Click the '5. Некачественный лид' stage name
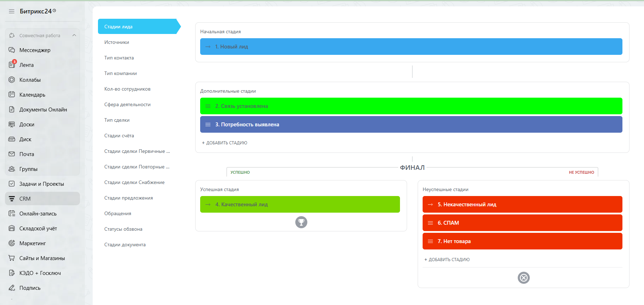The image size is (644, 305). pos(467,205)
